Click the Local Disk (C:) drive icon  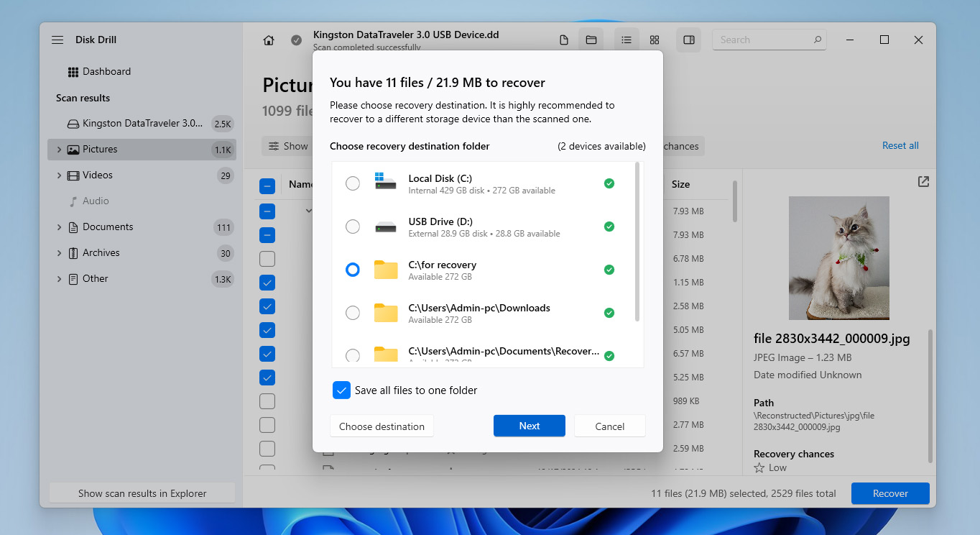click(x=386, y=182)
